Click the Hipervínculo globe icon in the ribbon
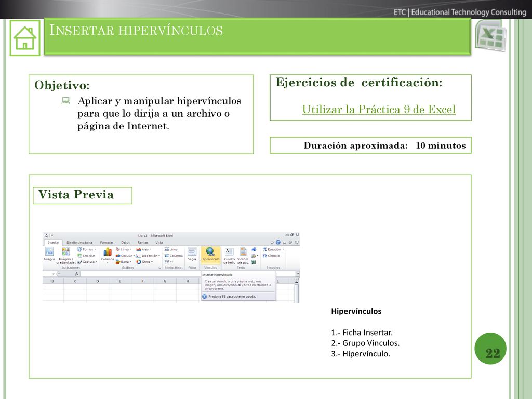 tap(210, 251)
